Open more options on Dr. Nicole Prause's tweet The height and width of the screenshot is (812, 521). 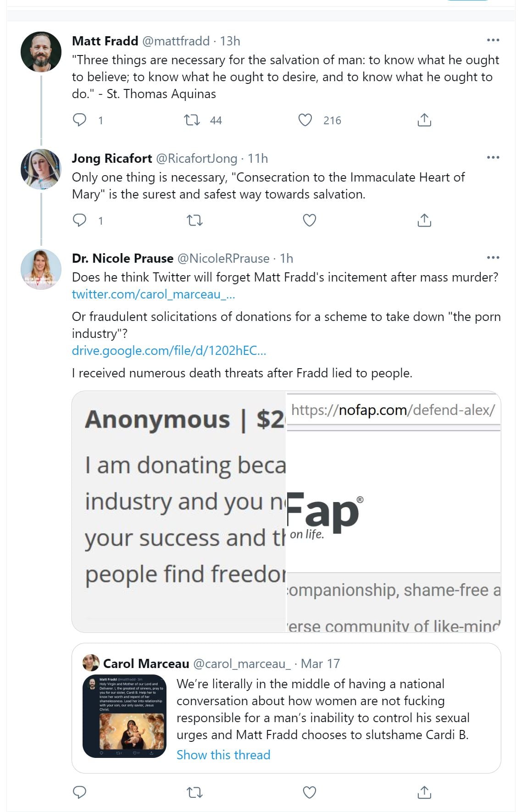pyautogui.click(x=493, y=258)
